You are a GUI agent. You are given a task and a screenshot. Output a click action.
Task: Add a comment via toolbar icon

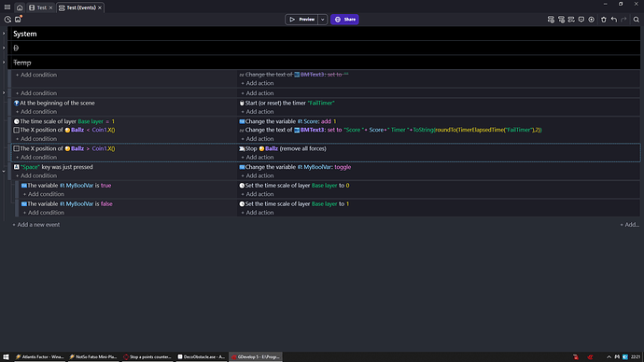pyautogui.click(x=581, y=20)
